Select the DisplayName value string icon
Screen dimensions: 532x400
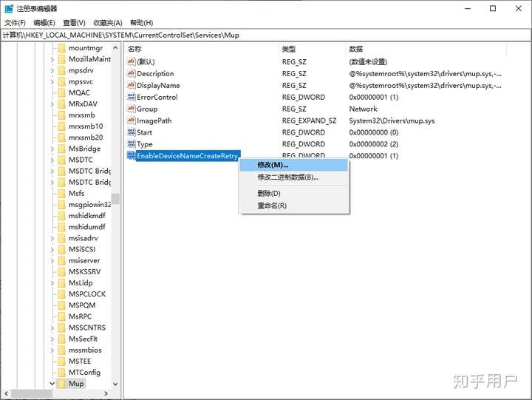(131, 85)
